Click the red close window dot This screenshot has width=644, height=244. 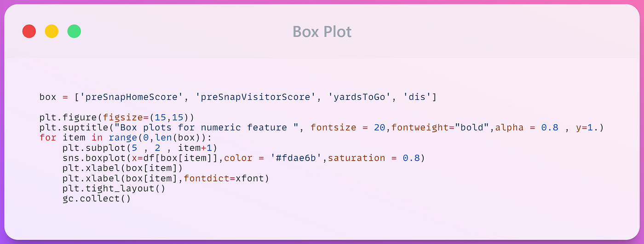(29, 31)
